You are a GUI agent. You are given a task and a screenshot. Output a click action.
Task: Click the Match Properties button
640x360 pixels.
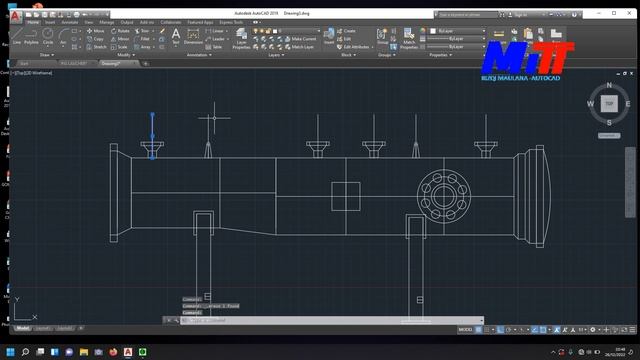click(x=409, y=39)
